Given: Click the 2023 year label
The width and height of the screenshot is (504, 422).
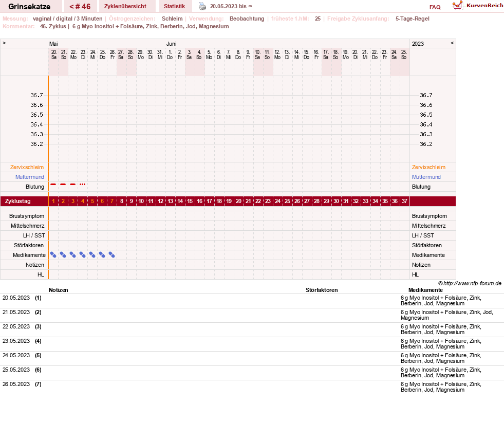Looking at the screenshot, I should (x=418, y=44).
